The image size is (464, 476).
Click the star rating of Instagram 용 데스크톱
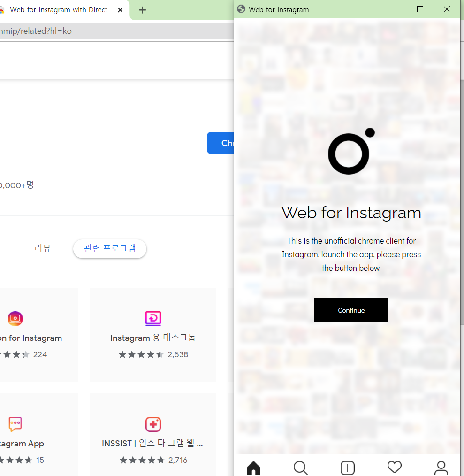141,354
